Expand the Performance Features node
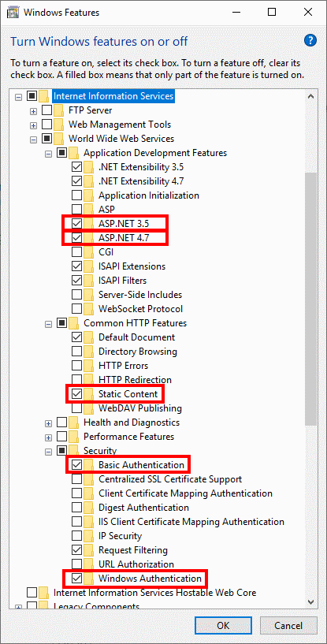Image resolution: width=327 pixels, height=644 pixels. coord(49,437)
